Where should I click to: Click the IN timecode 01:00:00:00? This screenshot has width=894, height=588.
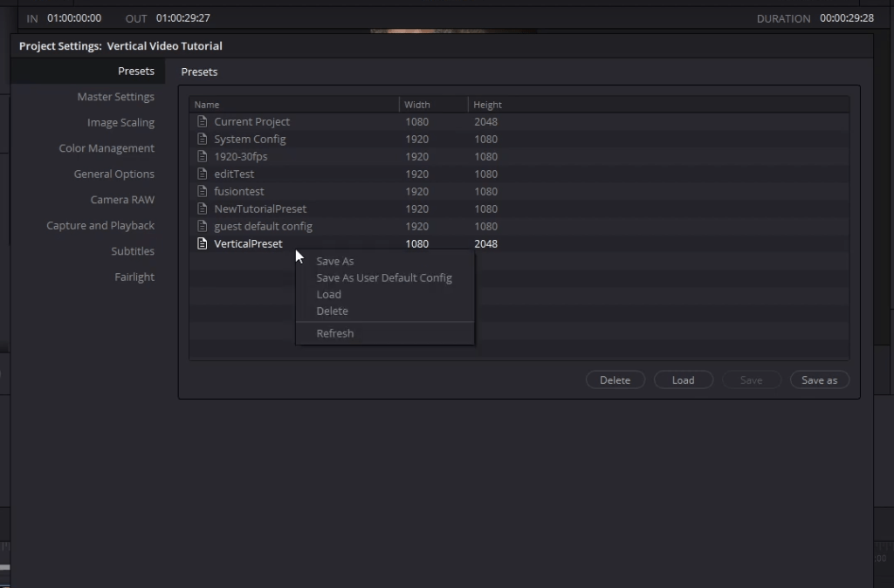point(74,18)
